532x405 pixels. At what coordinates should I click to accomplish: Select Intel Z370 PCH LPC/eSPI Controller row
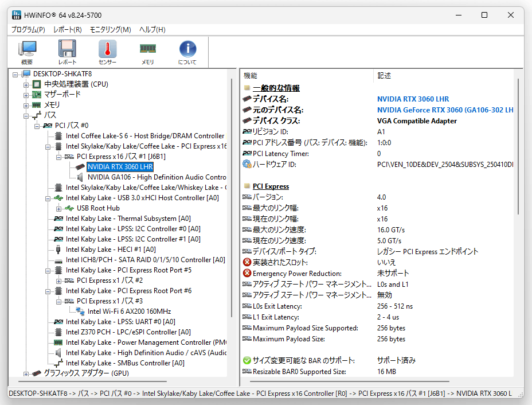click(128, 332)
